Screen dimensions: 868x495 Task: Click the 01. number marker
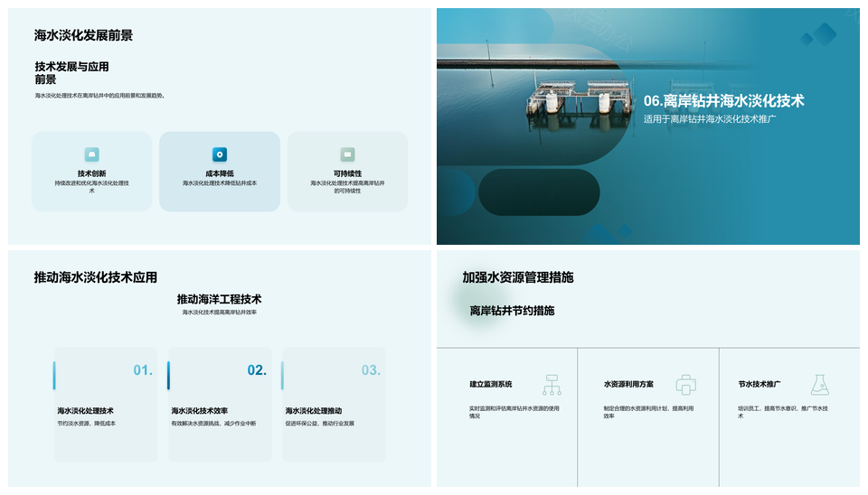pos(143,370)
